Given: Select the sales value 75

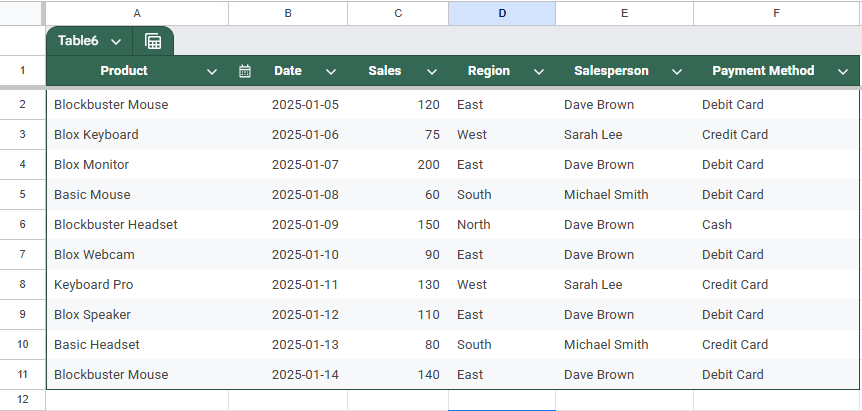Looking at the screenshot, I should 398,135.
